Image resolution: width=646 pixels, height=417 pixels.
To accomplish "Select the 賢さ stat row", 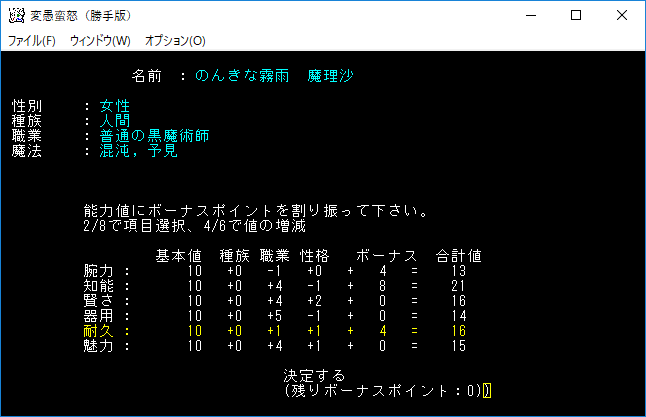I will pos(105,301).
